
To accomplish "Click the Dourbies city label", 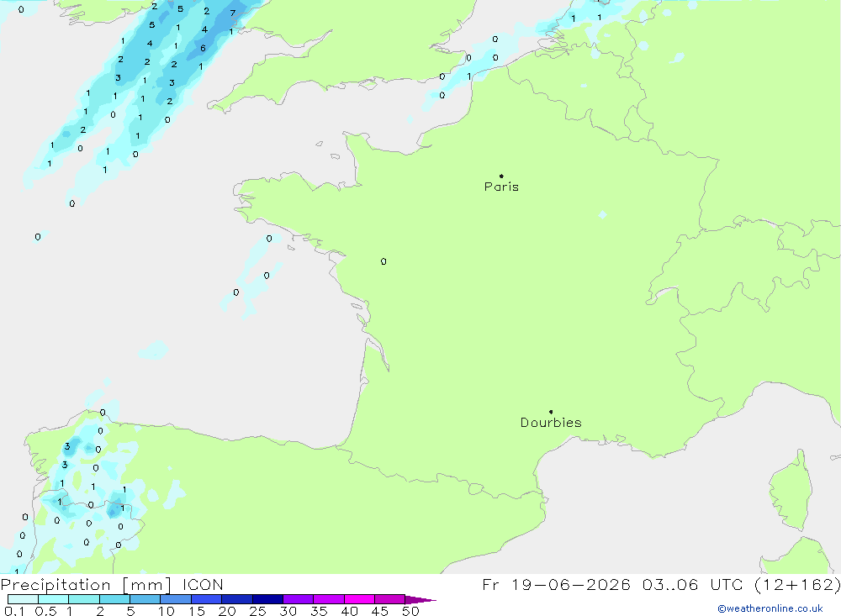I will 551,423.
